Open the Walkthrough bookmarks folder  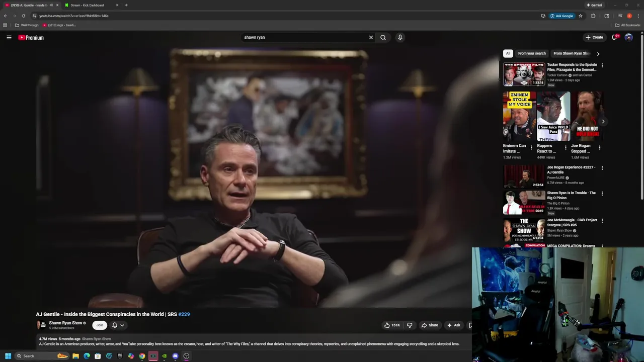tap(27, 25)
